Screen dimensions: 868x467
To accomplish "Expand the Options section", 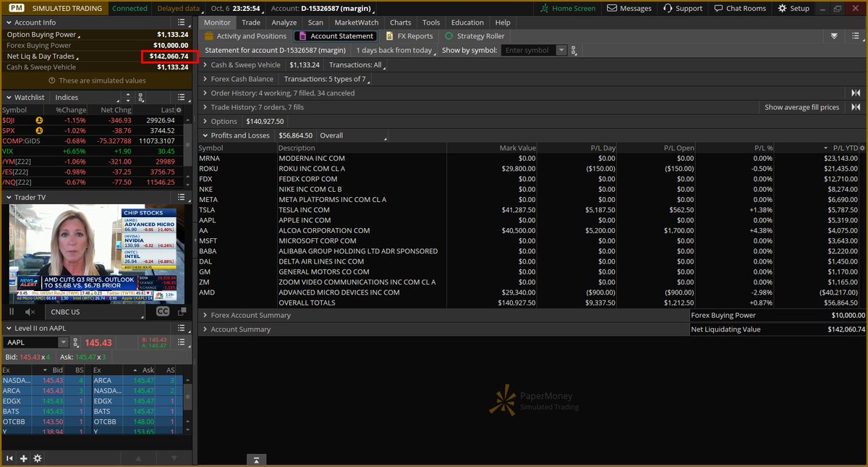I will tap(205, 121).
